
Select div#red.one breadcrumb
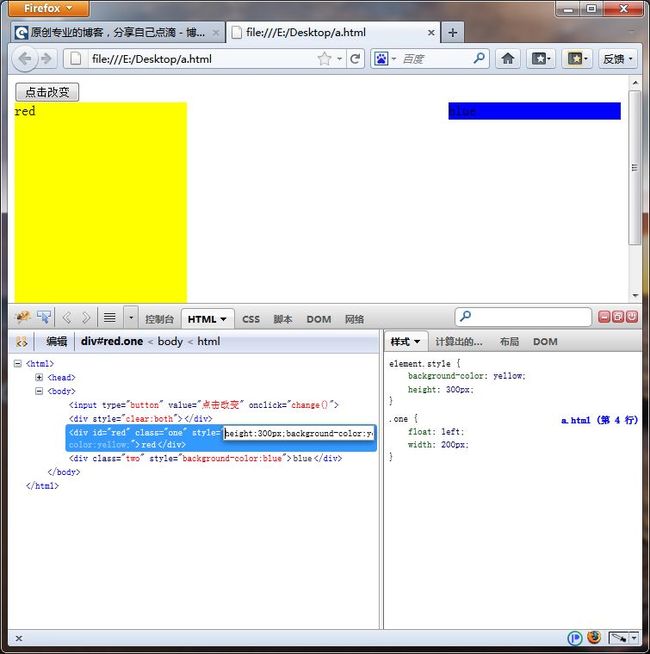[112, 342]
